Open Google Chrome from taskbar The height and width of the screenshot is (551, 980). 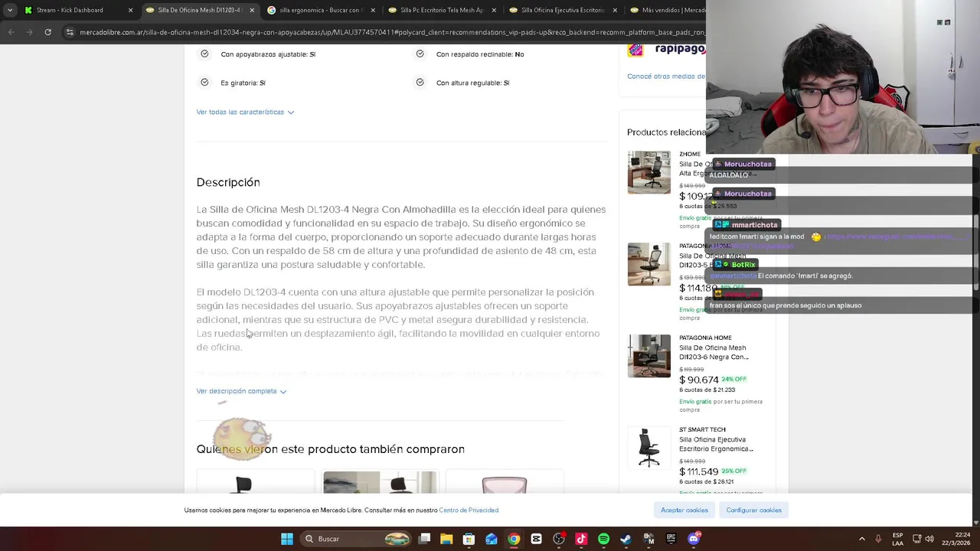click(514, 539)
